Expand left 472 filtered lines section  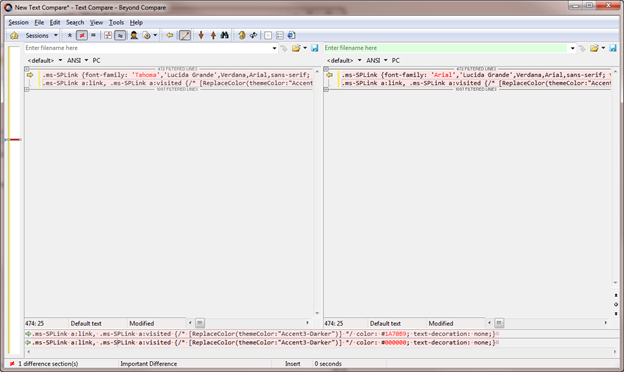[27, 69]
